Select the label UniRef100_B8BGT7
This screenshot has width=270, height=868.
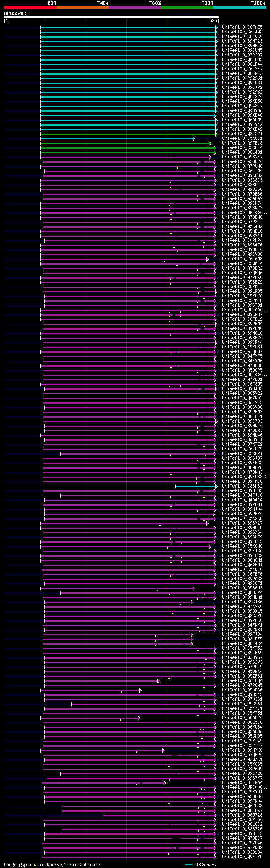242,185
